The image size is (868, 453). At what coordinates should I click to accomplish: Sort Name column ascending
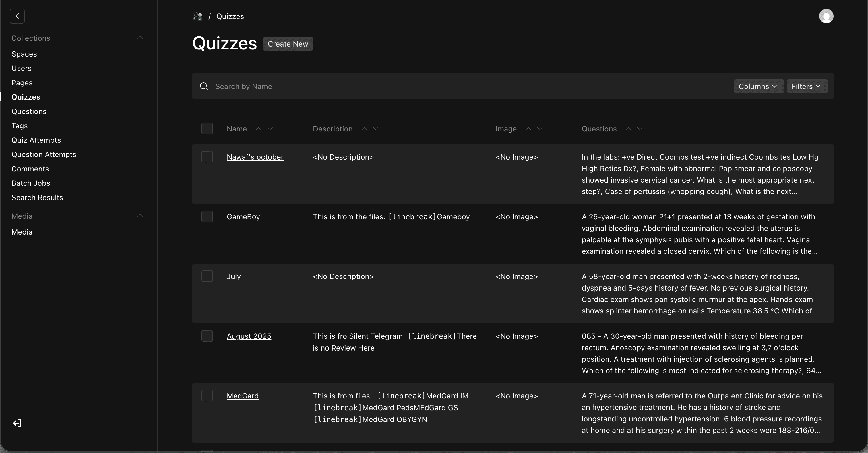258,128
